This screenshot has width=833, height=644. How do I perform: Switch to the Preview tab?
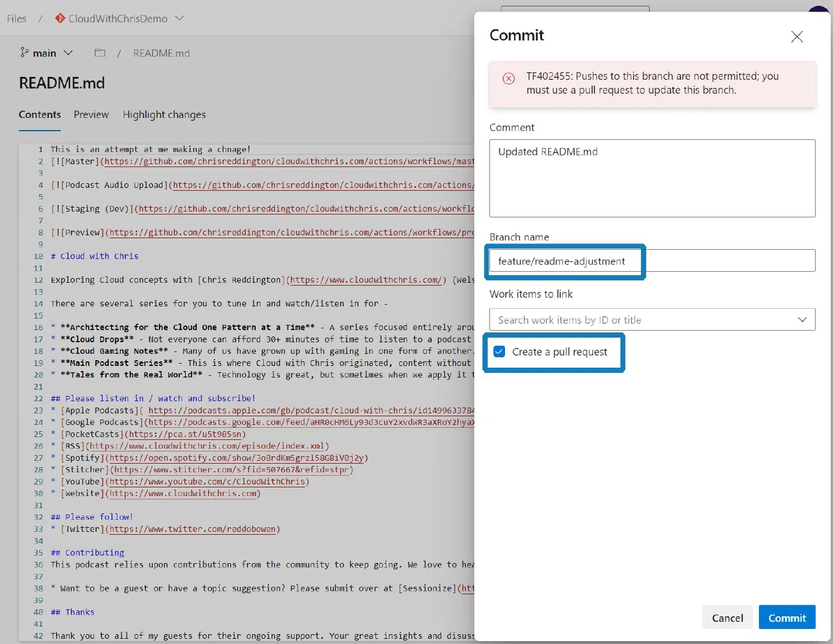pyautogui.click(x=91, y=114)
